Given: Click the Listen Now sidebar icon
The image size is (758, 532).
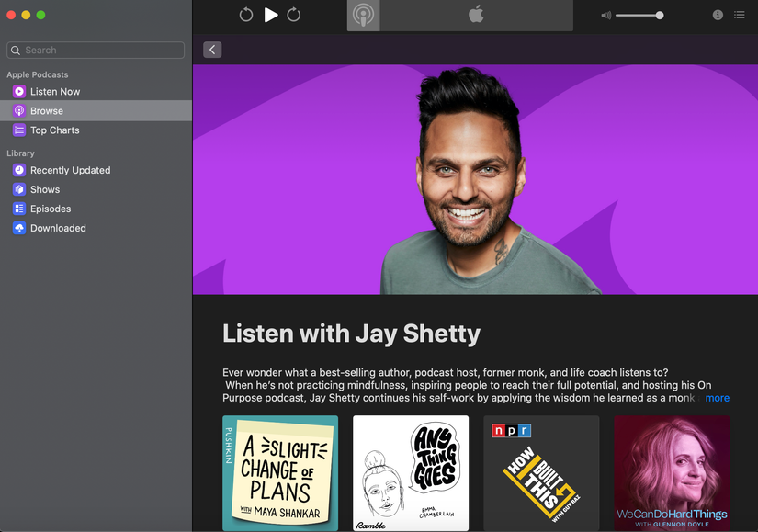Looking at the screenshot, I should pyautogui.click(x=19, y=91).
